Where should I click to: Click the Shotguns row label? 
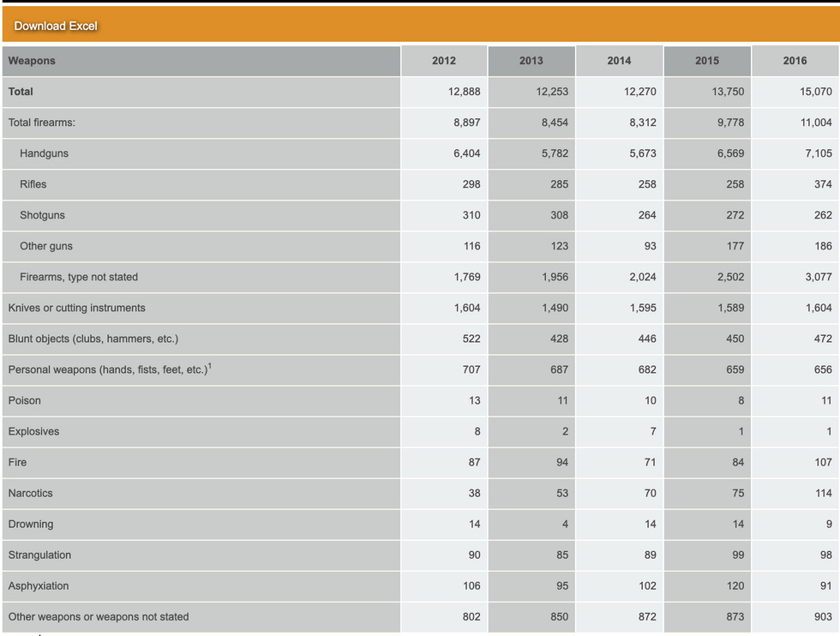coord(42,215)
